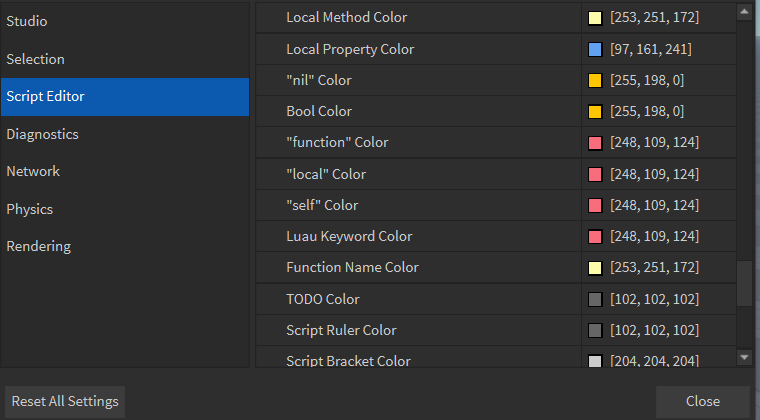Click the TODO Color gray swatch

click(x=595, y=299)
